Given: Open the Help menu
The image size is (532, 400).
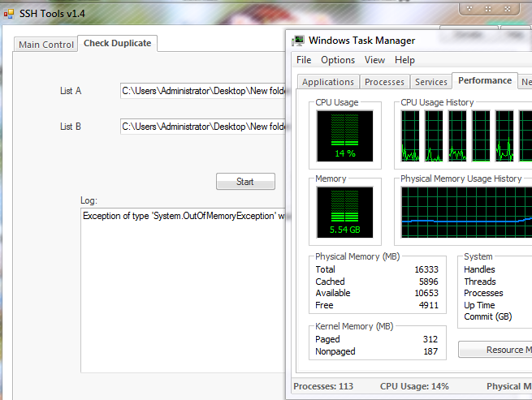Looking at the screenshot, I should click(404, 60).
